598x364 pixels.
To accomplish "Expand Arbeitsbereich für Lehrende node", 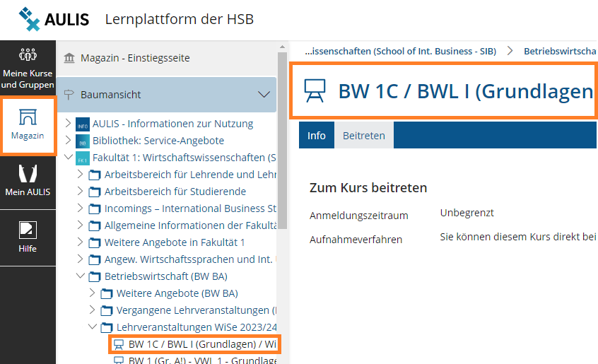I will click(x=80, y=174).
